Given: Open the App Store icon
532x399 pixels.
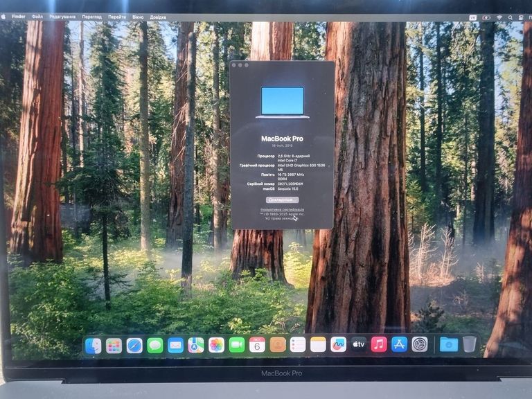Looking at the screenshot, I should (399, 344).
